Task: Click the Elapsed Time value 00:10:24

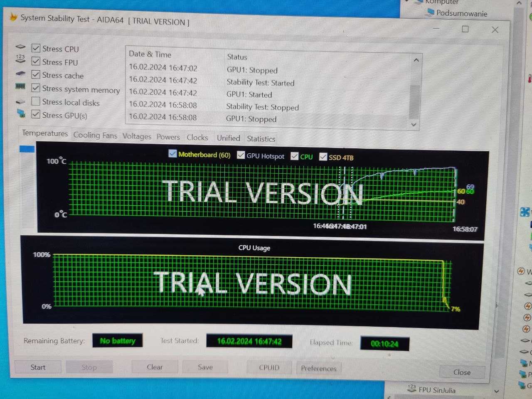Action: point(384,344)
